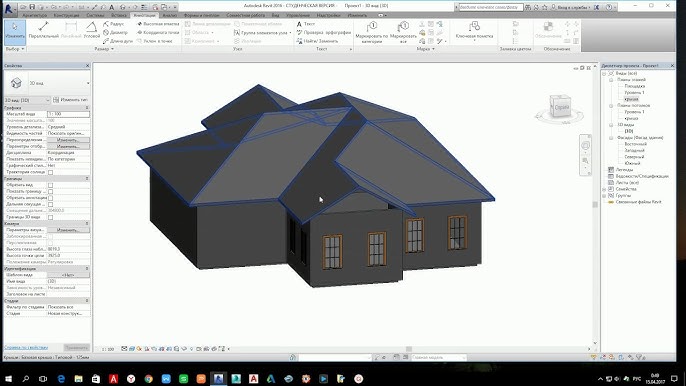Open the 3D view type selector dropdown
Viewport: 686px width, 386px height.
tap(88, 83)
